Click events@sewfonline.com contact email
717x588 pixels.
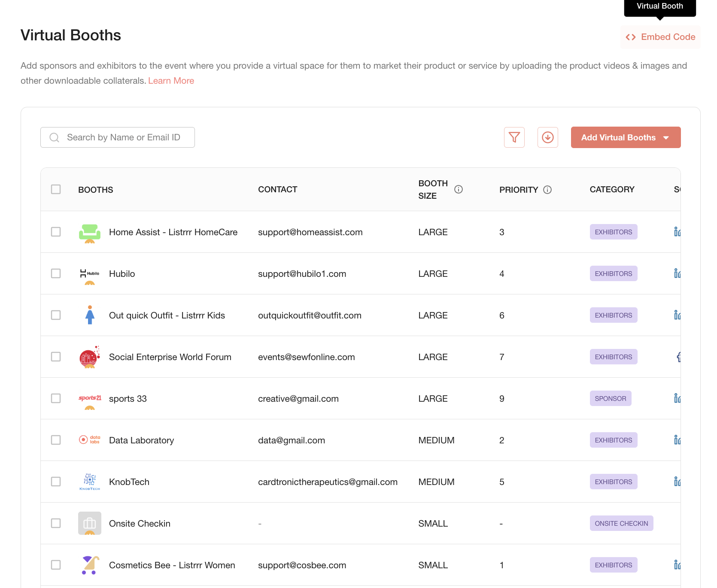[x=307, y=357]
